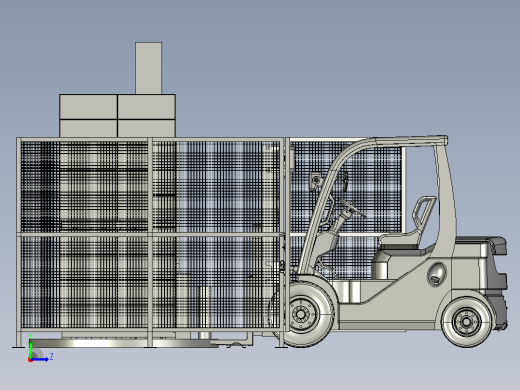Select the tall box on top of stack
Viewport: 520px width, 390px height.
148,68
